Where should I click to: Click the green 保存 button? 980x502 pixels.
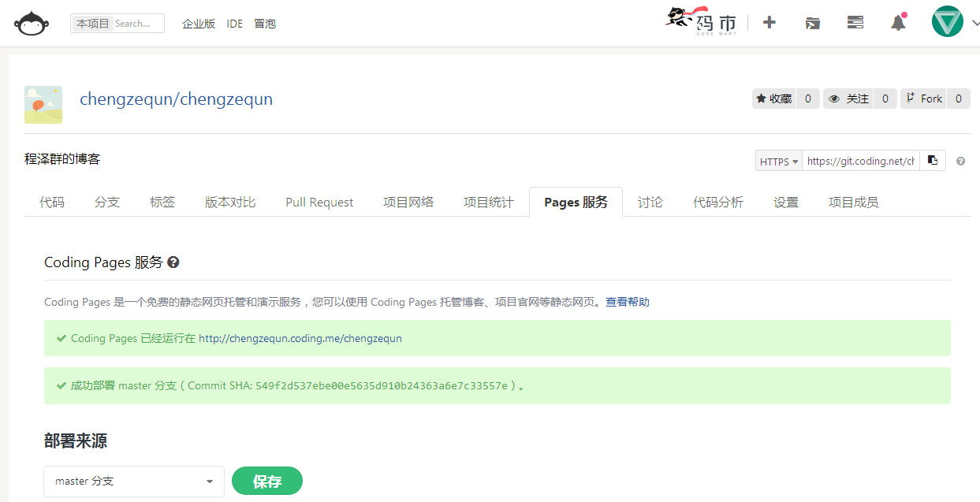tap(267, 482)
